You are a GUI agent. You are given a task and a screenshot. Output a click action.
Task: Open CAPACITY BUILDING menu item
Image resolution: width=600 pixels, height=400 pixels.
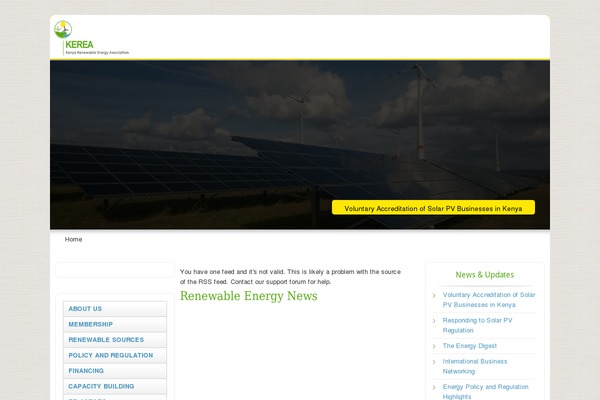(115, 387)
